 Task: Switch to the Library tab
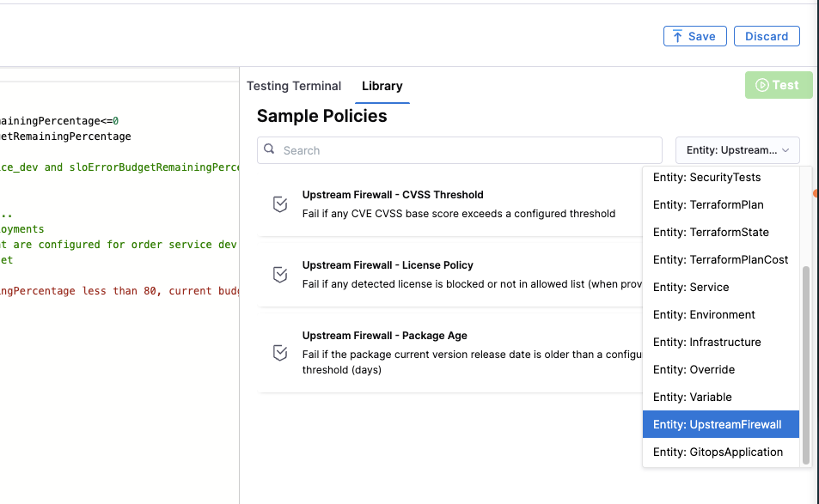coord(382,86)
